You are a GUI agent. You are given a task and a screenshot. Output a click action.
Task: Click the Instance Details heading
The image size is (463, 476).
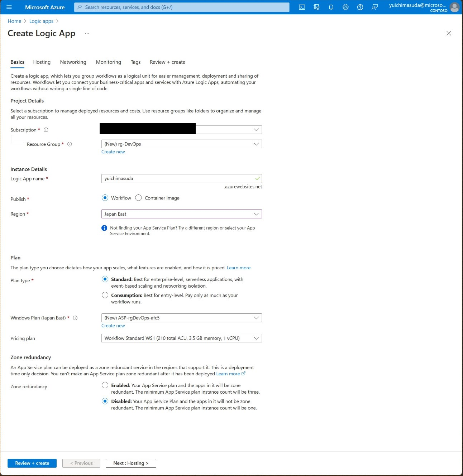[29, 169]
